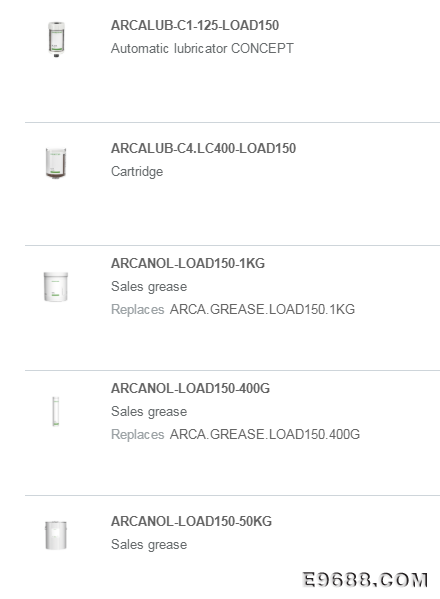Viewport: 440px width, 599px height.
Task: Click 'Sales grease' under ARCANOL-LOAD150-400G
Action: point(149,411)
